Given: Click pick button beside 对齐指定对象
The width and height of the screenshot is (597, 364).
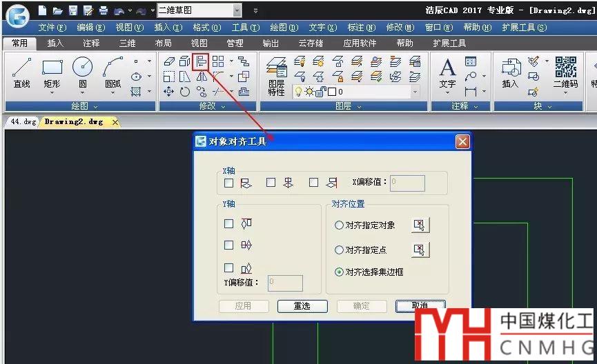Looking at the screenshot, I should pos(420,225).
